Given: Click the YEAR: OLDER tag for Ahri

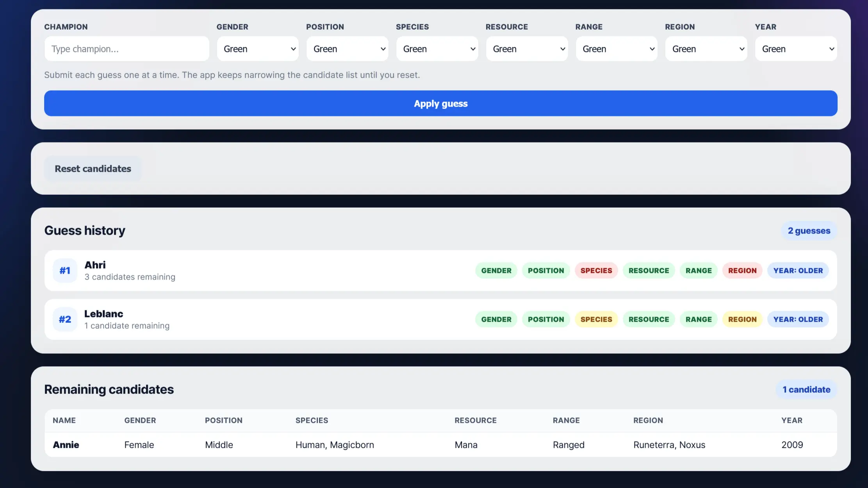Looking at the screenshot, I should point(798,271).
